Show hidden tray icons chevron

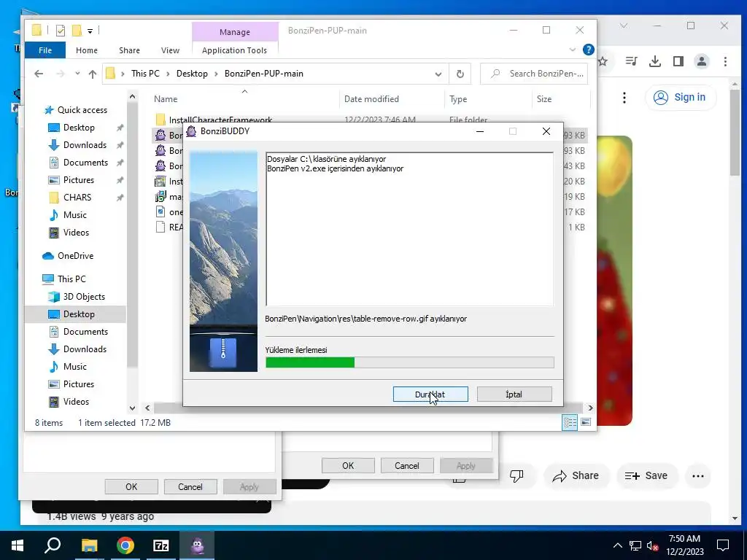[x=617, y=545]
